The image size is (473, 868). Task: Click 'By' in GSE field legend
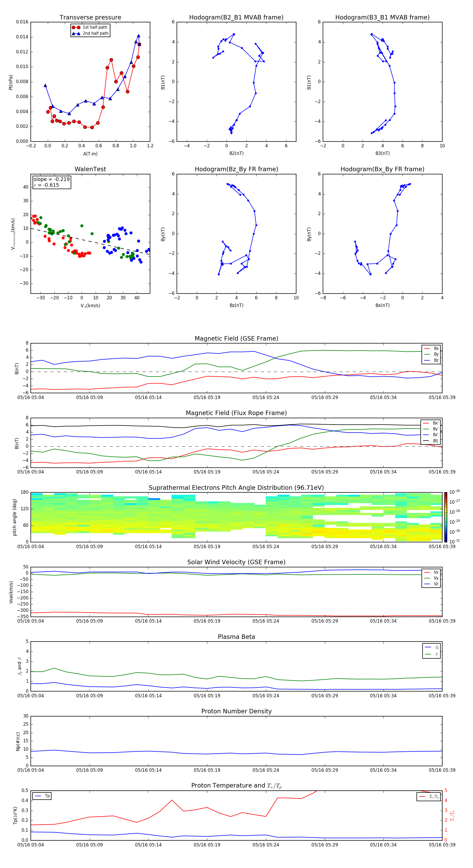[436, 354]
